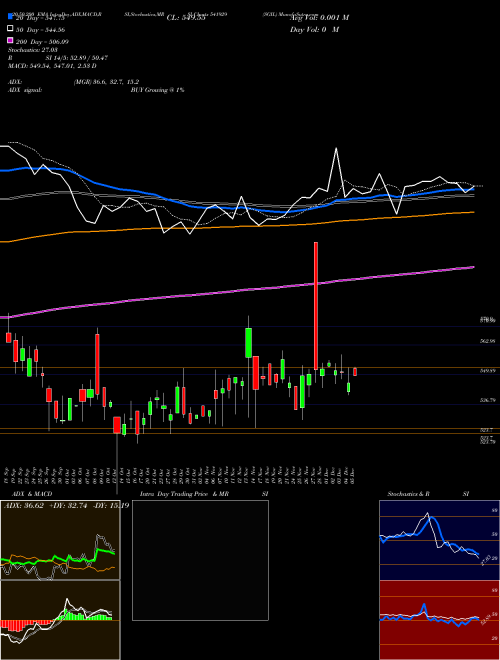Click the 'Day Vol: 0 M' label
500x660 pixels.
(314, 30)
